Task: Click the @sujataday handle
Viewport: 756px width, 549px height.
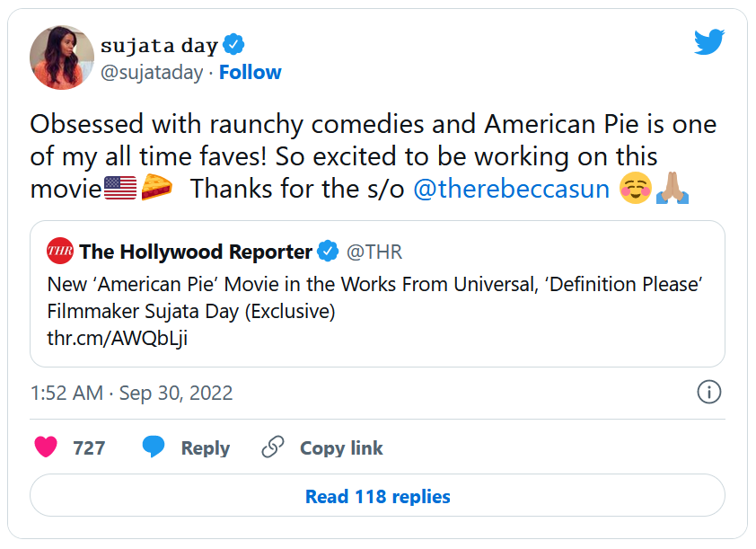Action: (152, 73)
